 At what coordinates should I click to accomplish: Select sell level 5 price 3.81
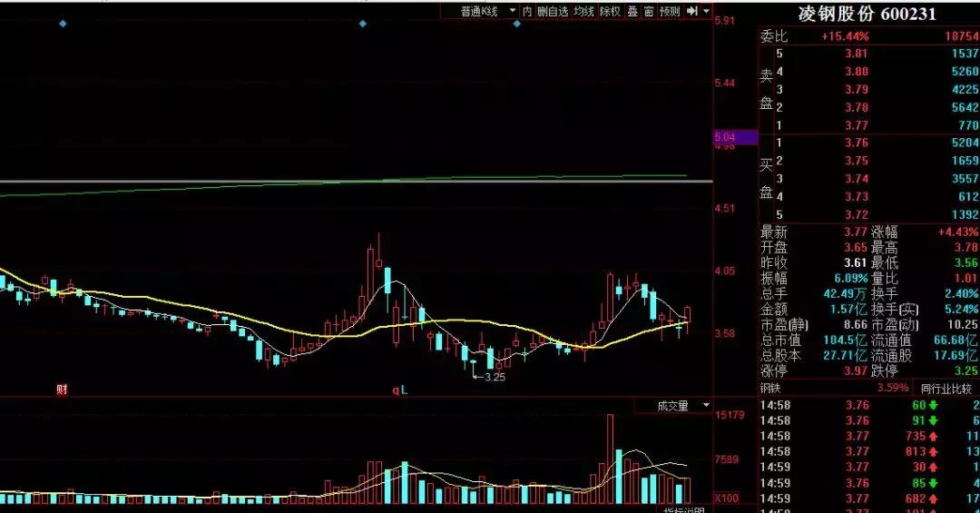pyautogui.click(x=857, y=54)
